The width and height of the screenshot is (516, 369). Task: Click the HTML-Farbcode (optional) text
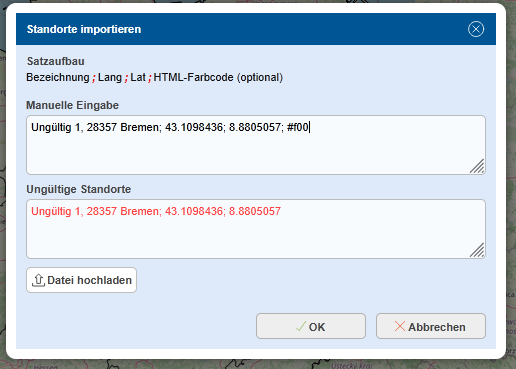click(218, 77)
